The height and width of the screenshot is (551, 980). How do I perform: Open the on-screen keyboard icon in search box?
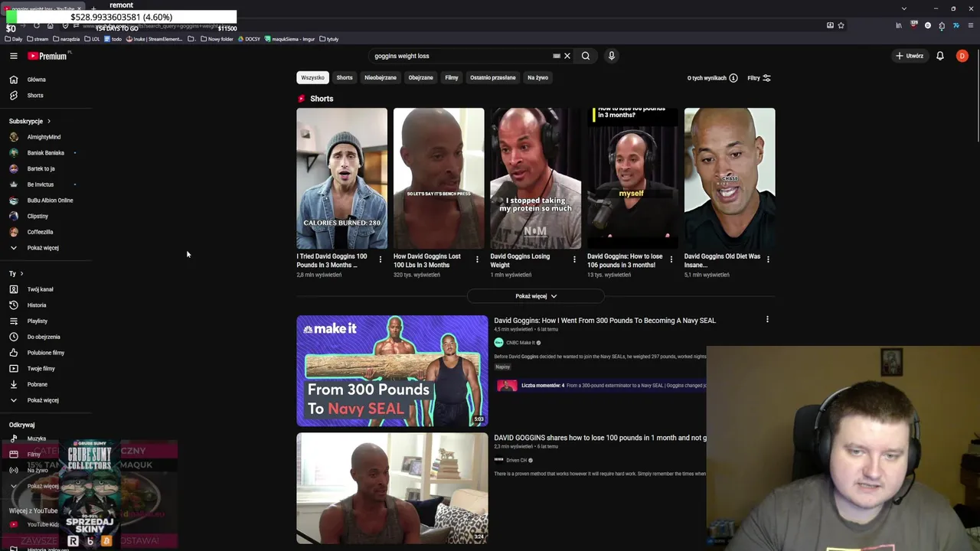pos(557,56)
